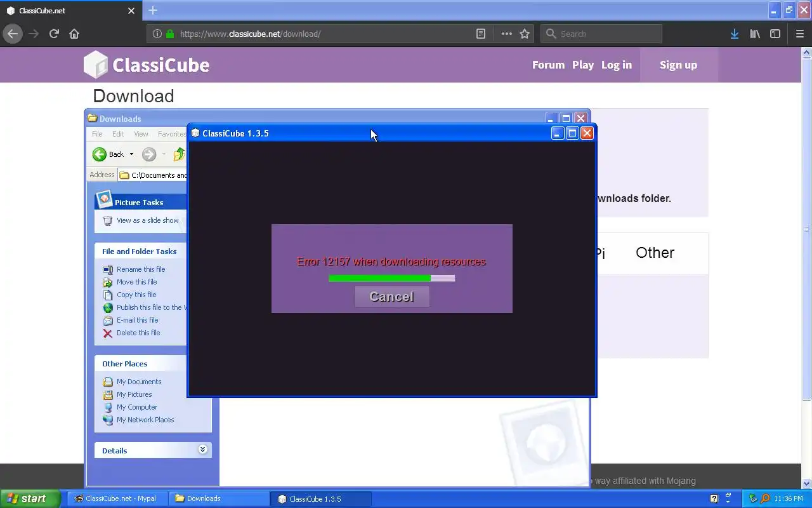
Task: Switch to ClassiCube.net - Mypal taskbar item
Action: [x=117, y=498]
